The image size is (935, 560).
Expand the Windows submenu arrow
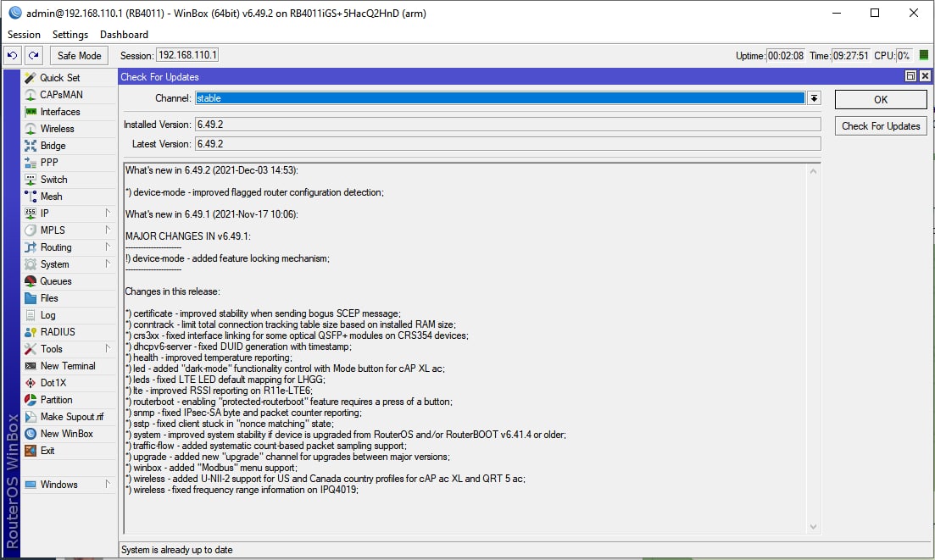tap(108, 485)
